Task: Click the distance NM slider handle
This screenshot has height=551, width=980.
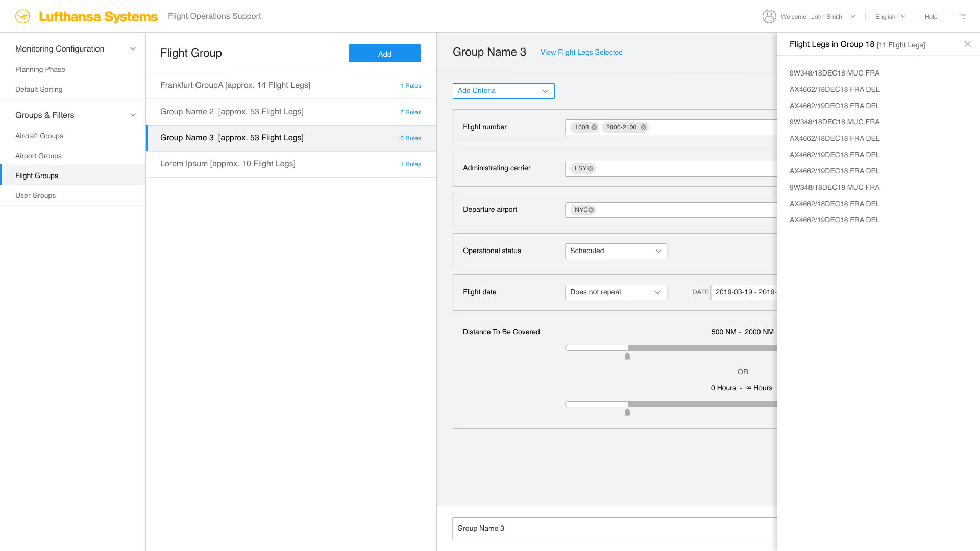Action: pyautogui.click(x=627, y=356)
